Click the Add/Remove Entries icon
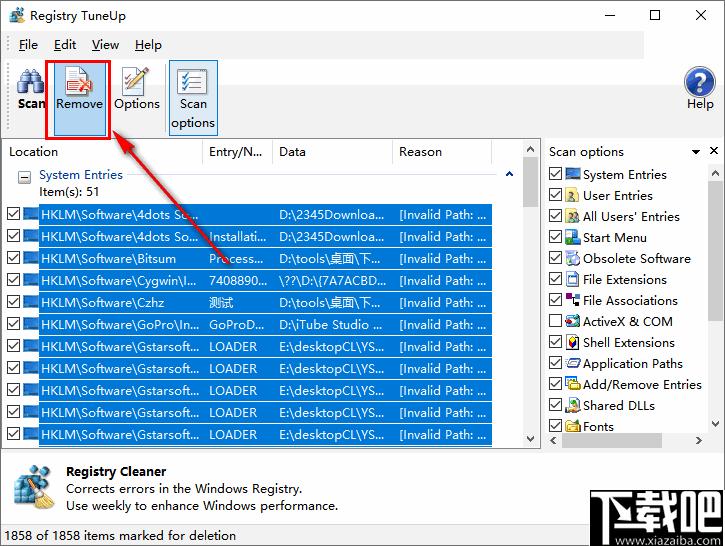 [572, 384]
